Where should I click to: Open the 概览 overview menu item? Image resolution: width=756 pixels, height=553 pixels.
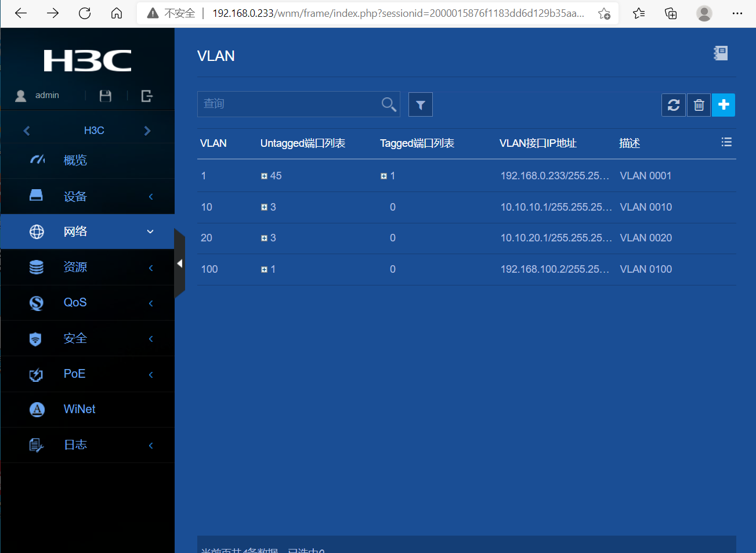pos(75,160)
